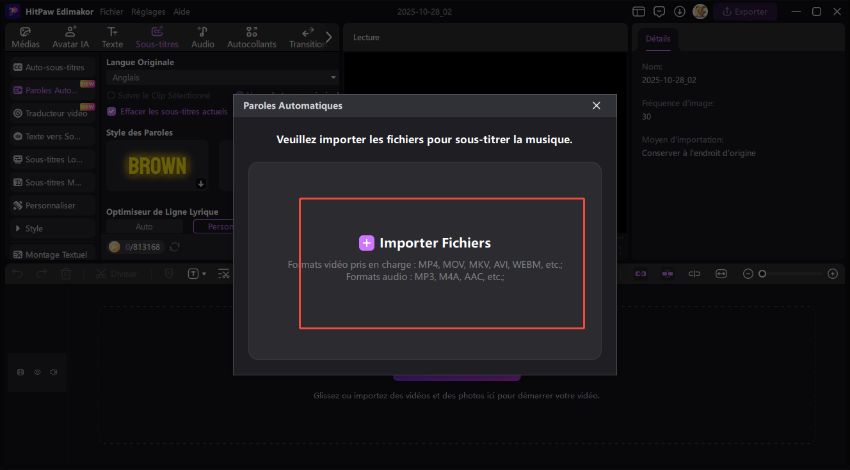850x470 pixels.
Task: Click the Importer Fichiers plus icon
Action: click(366, 243)
